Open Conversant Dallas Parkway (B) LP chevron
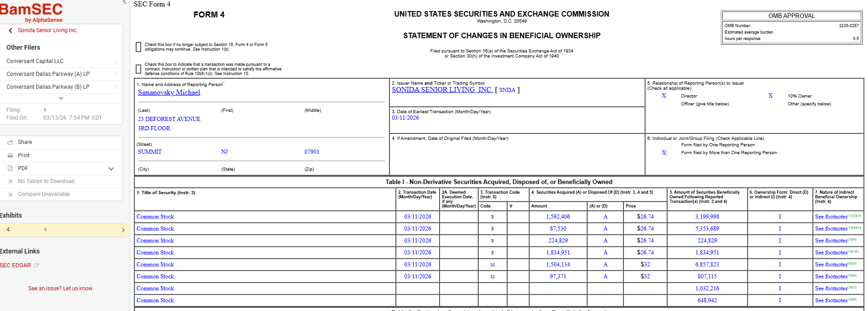 tap(116, 87)
